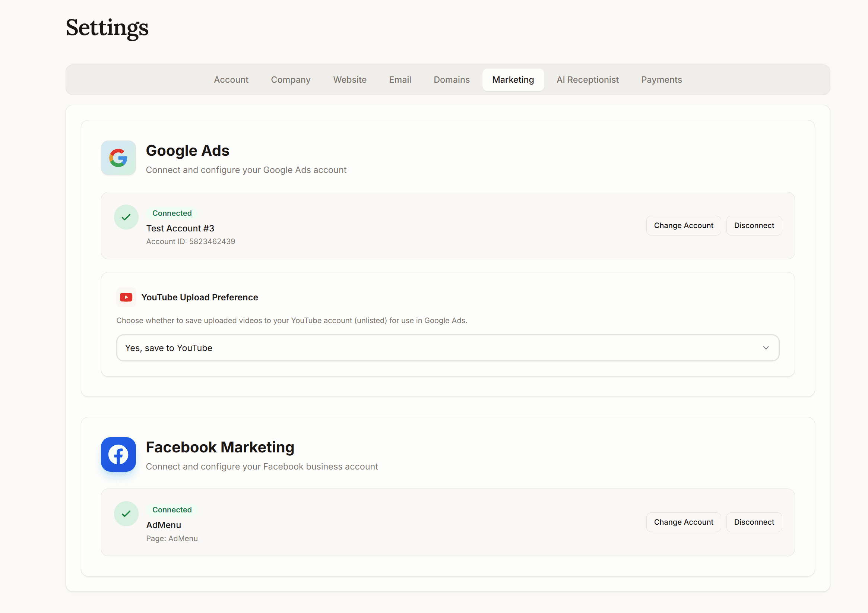Click the 'Google Ads' heading
The height and width of the screenshot is (613, 868).
tap(187, 151)
